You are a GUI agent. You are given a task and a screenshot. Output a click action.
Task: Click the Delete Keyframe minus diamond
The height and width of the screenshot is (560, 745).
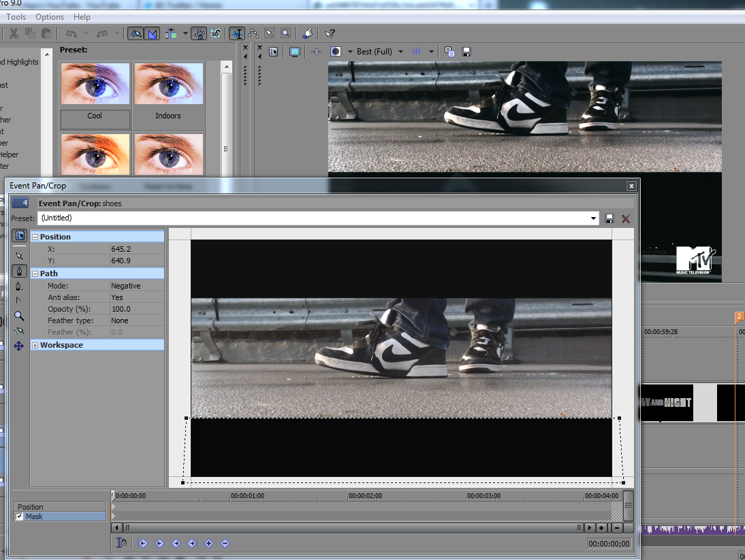point(225,544)
